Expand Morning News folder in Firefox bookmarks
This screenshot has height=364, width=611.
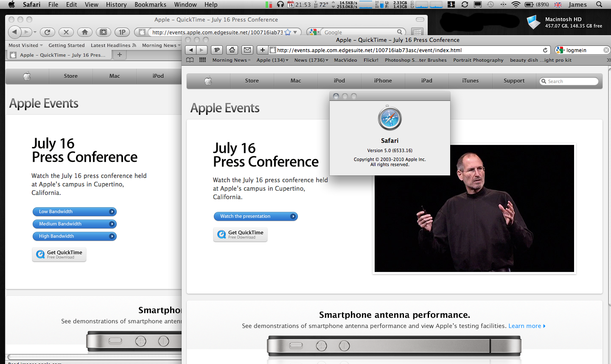[161, 45]
